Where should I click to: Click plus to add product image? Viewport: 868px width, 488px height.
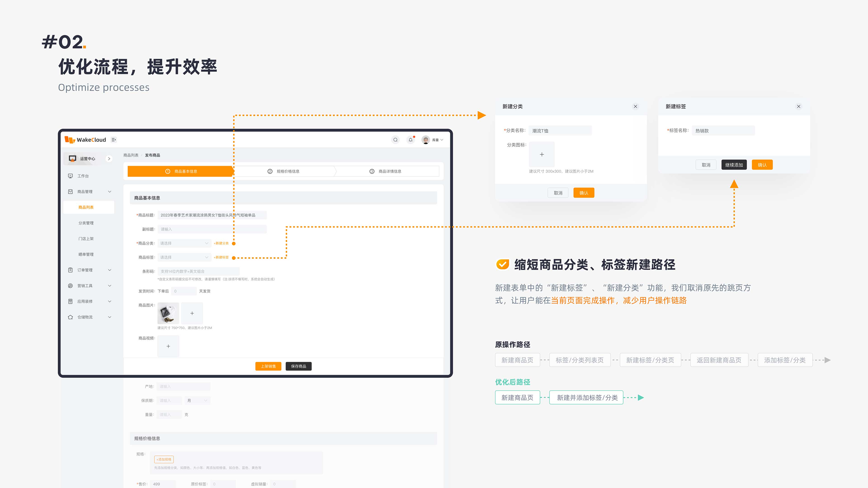click(x=192, y=313)
